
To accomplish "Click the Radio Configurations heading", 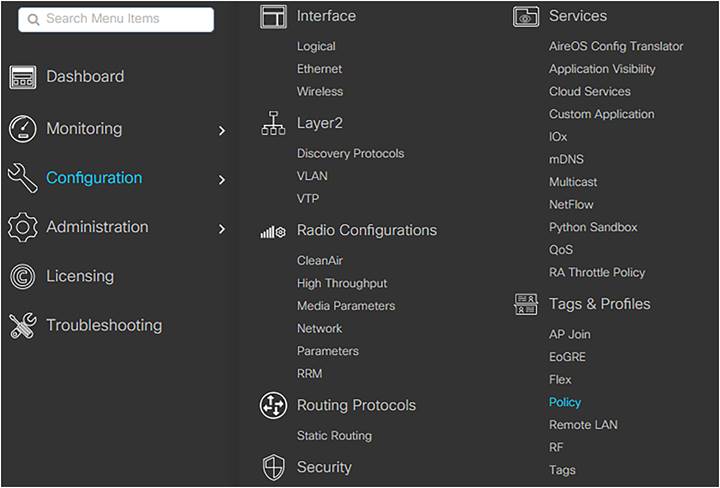I will [367, 230].
